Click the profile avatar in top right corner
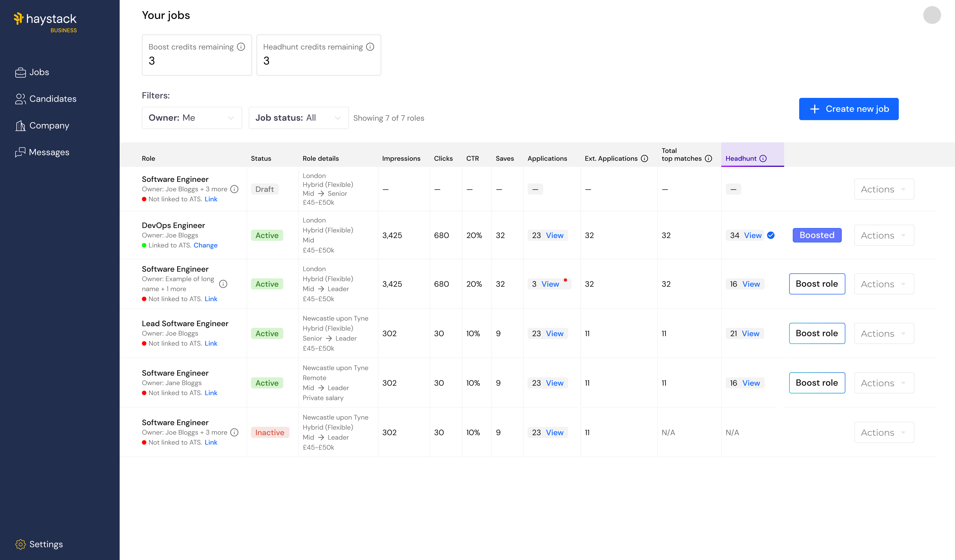This screenshot has width=955, height=560. pyautogui.click(x=932, y=15)
